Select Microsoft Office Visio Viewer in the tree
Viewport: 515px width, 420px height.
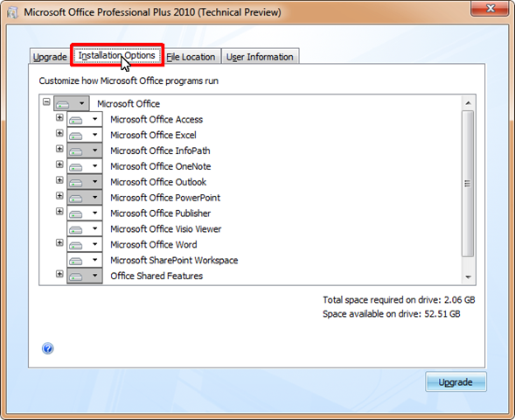[165, 229]
